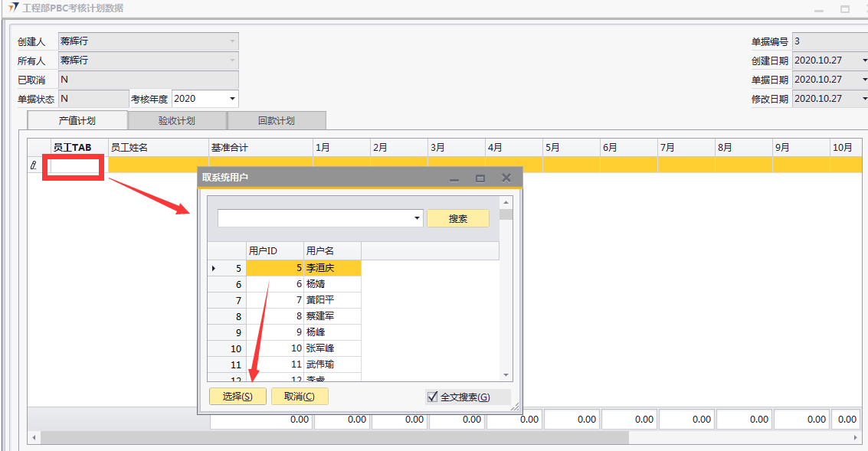
Task: Close the 取系统用户 dialog
Action: 506,178
